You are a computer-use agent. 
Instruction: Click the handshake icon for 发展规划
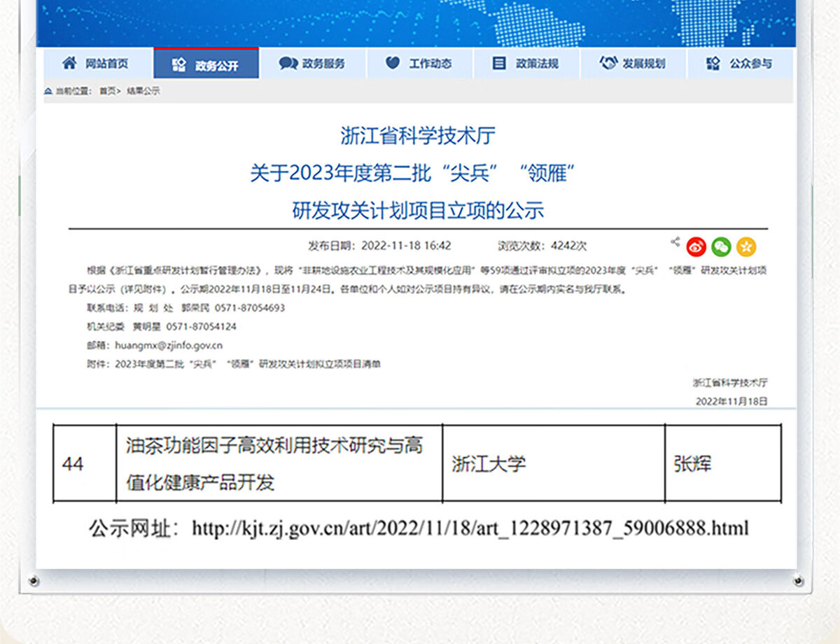point(608,64)
